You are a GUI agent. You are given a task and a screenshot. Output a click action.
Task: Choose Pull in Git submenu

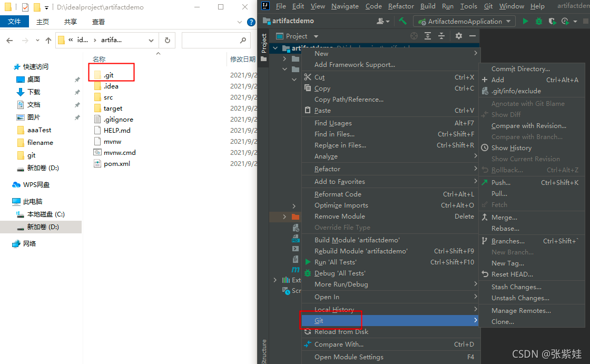532,193
